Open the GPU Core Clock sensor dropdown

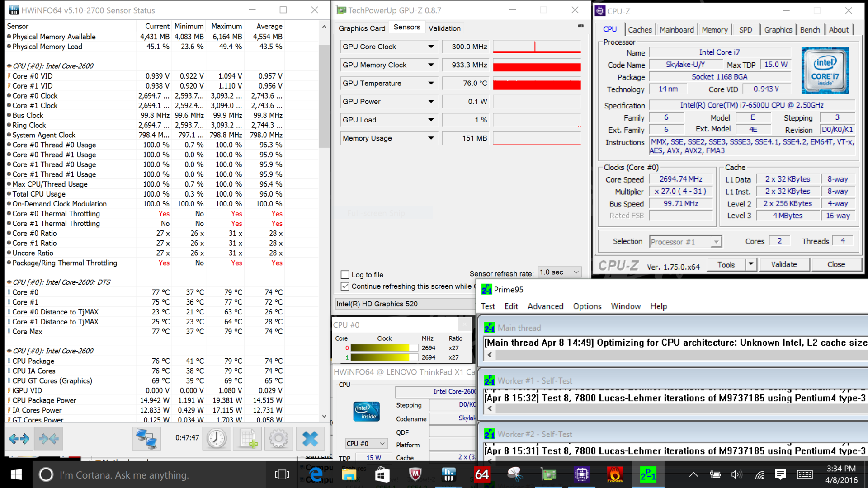[431, 47]
